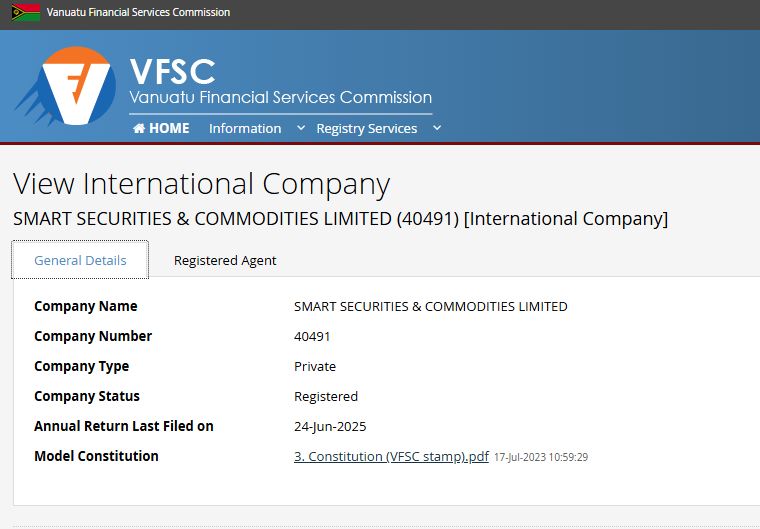Screen dimensions: 760x529
Task: Click the Private company type value
Action: click(x=315, y=366)
